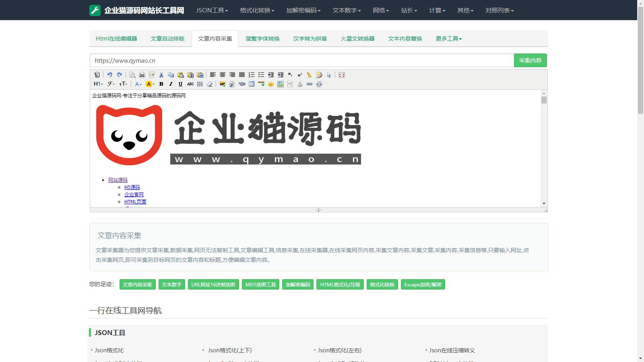
Task: Center-align the text
Action: (x=222, y=75)
